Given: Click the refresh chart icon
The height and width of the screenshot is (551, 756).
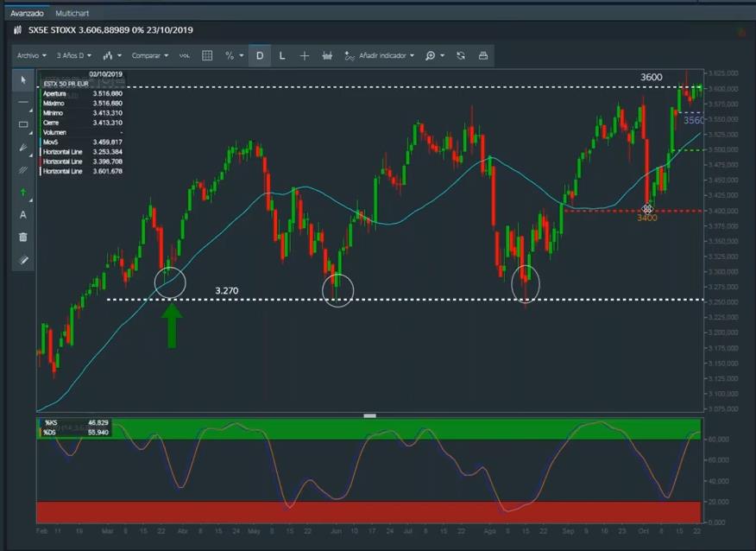Looking at the screenshot, I should pos(461,55).
